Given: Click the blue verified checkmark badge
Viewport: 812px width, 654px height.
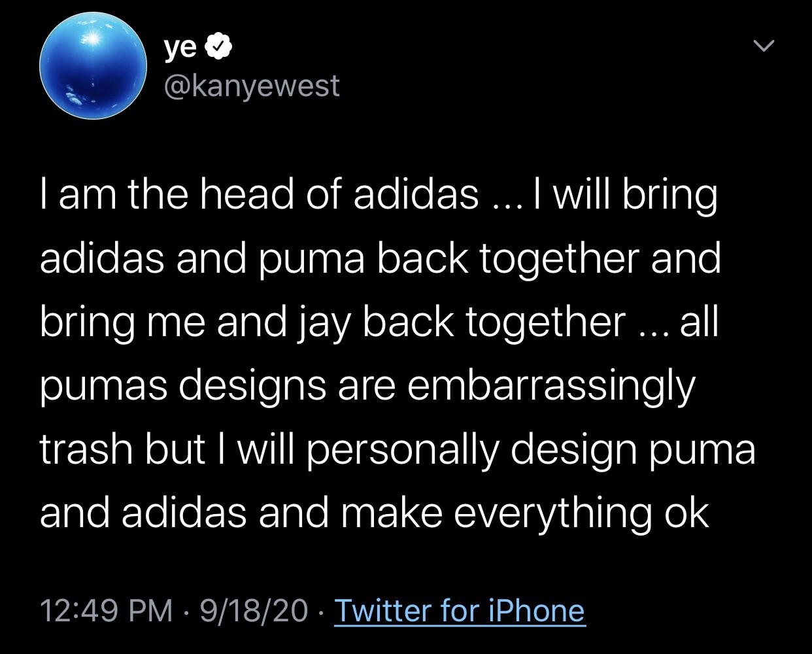Looking at the screenshot, I should coord(218,47).
